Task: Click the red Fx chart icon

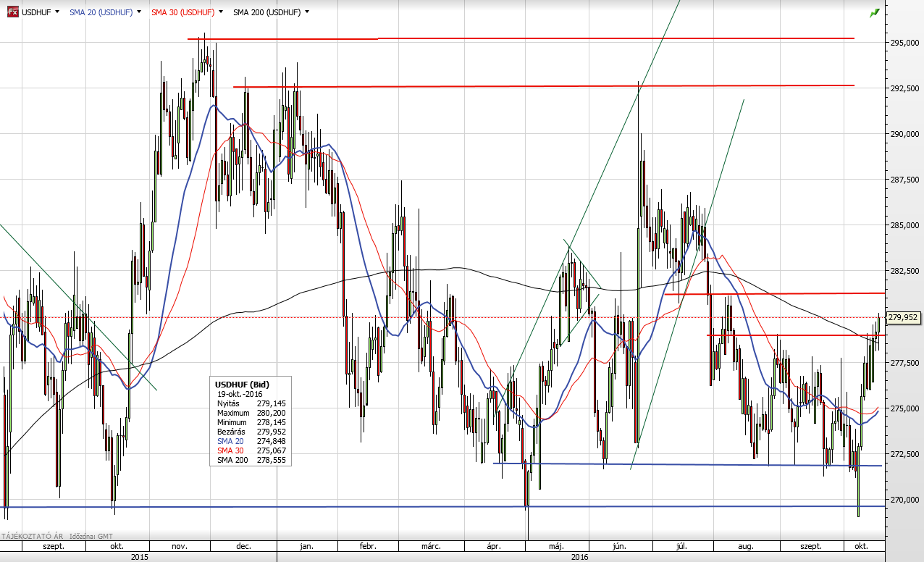Action: pyautogui.click(x=12, y=12)
